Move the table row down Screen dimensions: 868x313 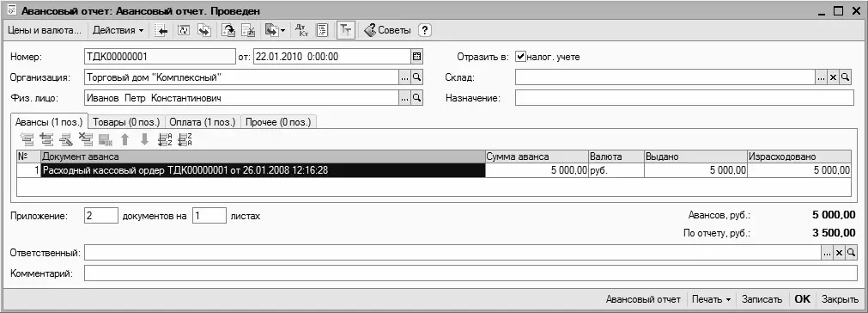click(x=144, y=139)
